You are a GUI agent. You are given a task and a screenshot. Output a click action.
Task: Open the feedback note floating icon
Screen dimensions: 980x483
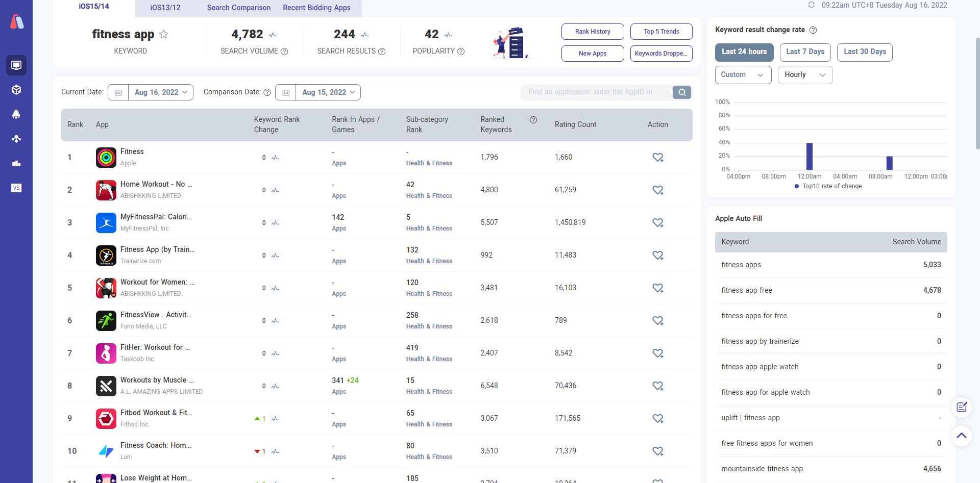click(962, 407)
